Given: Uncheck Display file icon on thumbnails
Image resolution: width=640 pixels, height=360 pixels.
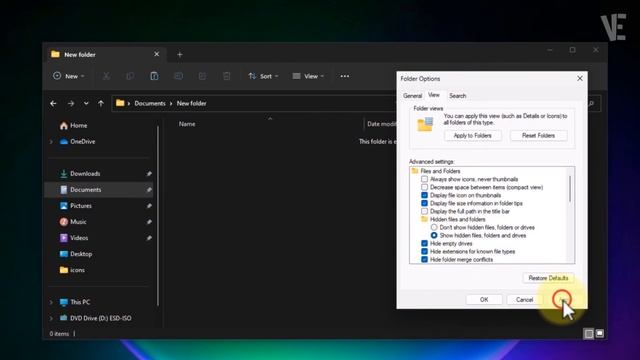Looking at the screenshot, I should 424,196.
